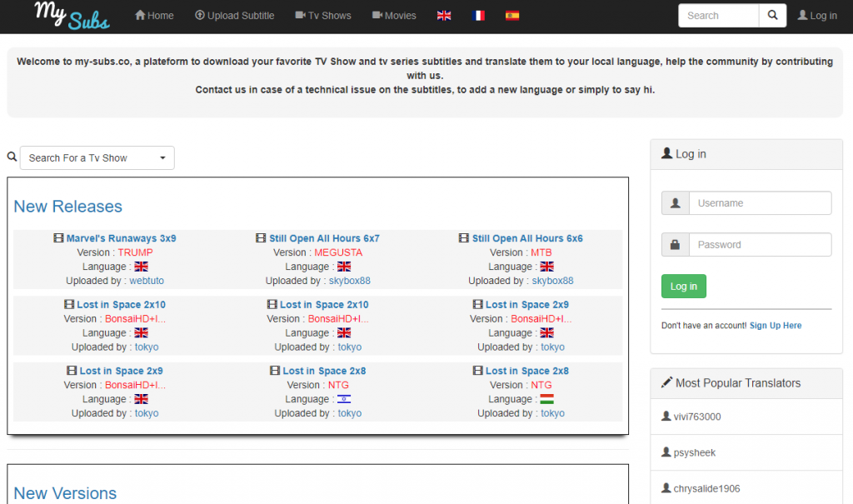Open the Tv Shows menu item
This screenshot has height=504, width=853.
pos(323,16)
